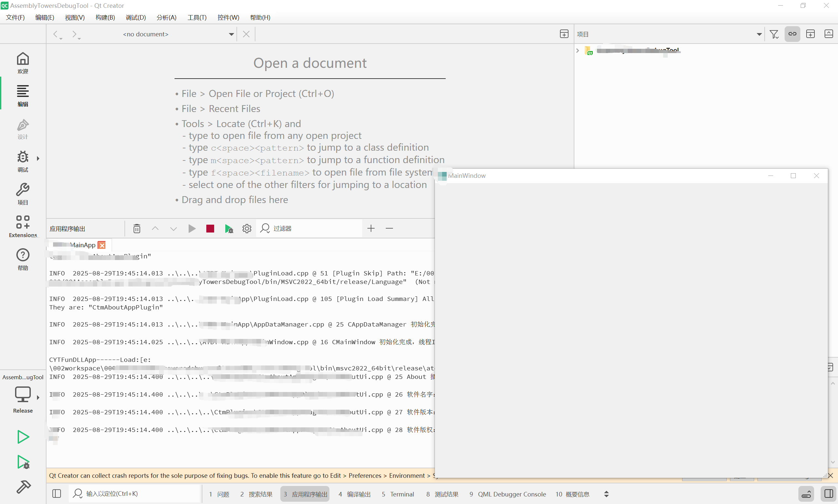Close current document with X button
The image size is (838, 504).
pyautogui.click(x=246, y=34)
